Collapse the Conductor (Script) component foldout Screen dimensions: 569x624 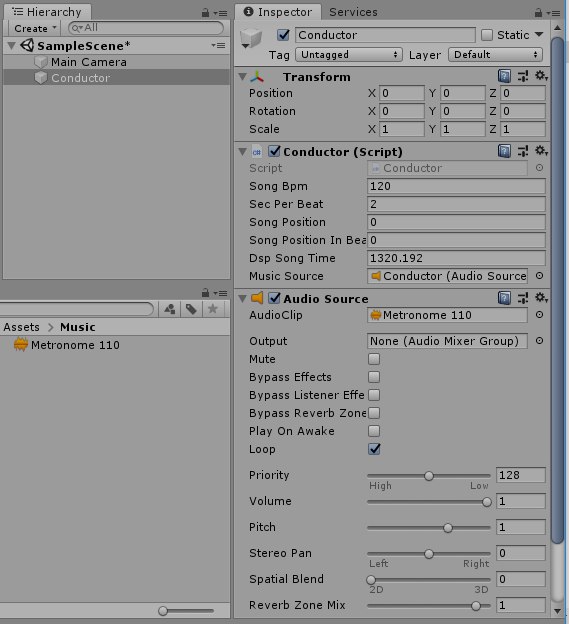coord(242,151)
